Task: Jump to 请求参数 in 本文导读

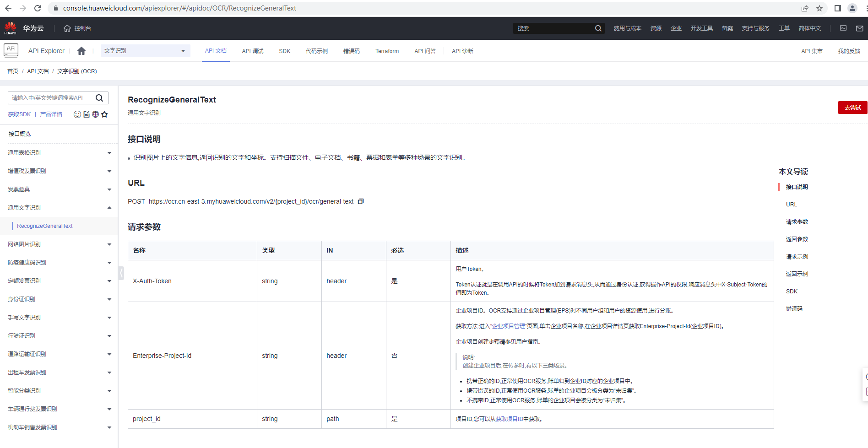Action: pyautogui.click(x=797, y=222)
